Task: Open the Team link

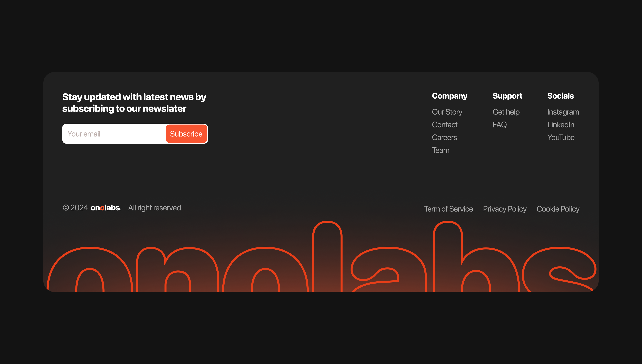Action: 441,150
